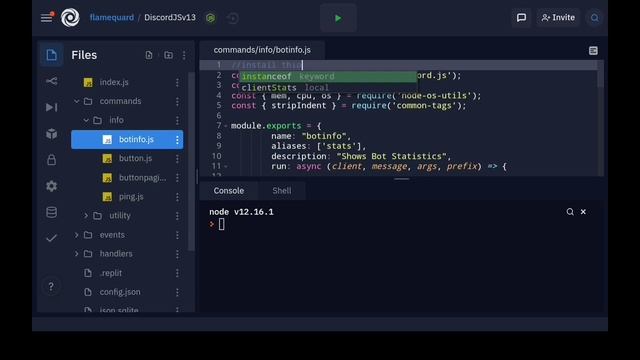Screen dimensions: 640x360
Task: Open buttonpagi... file
Action: (x=142, y=178)
